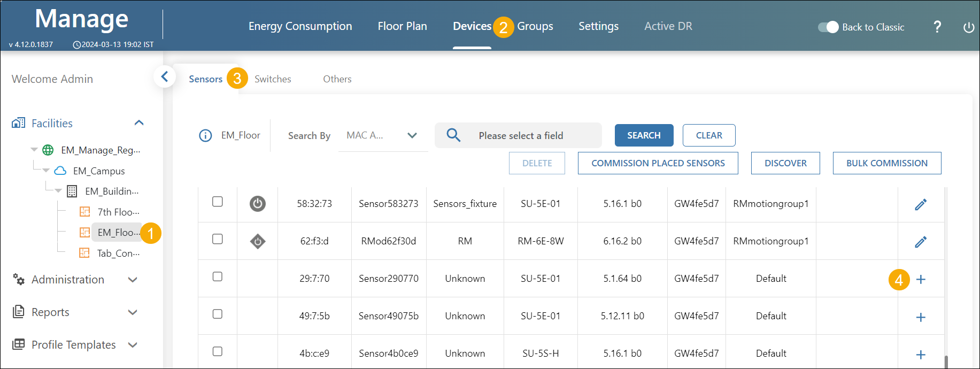The height and width of the screenshot is (369, 980).
Task: Check the Sensor583273 row checkbox
Action: tap(218, 202)
